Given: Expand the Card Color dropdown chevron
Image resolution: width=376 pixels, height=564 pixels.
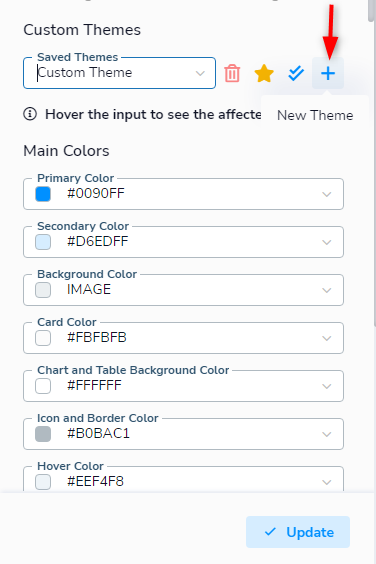Looking at the screenshot, I should [x=326, y=338].
